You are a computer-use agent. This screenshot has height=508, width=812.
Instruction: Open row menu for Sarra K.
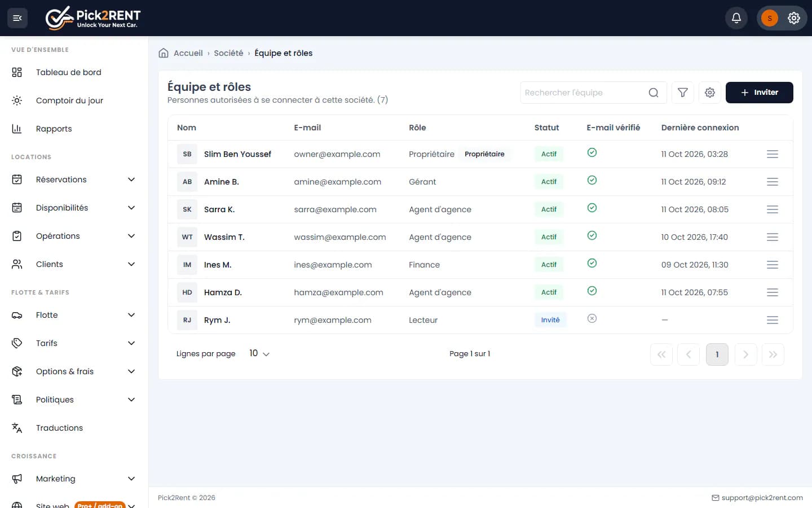coord(773,209)
